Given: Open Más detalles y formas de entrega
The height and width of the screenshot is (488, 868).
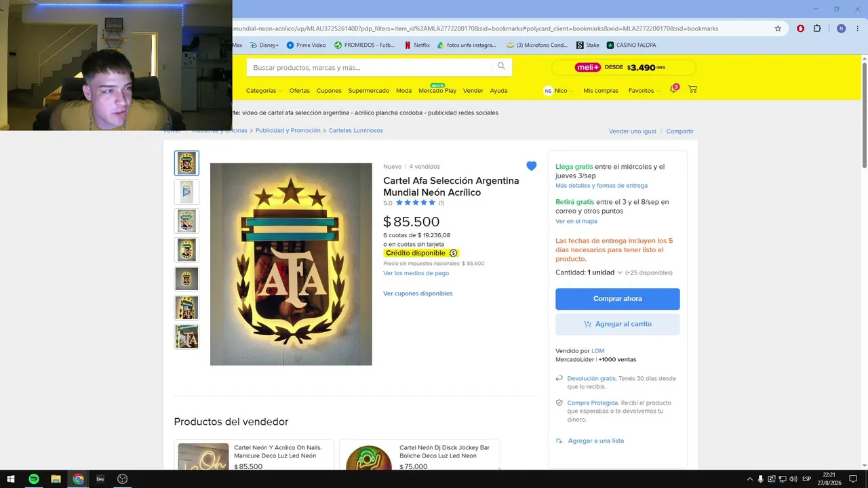Looking at the screenshot, I should (x=601, y=186).
